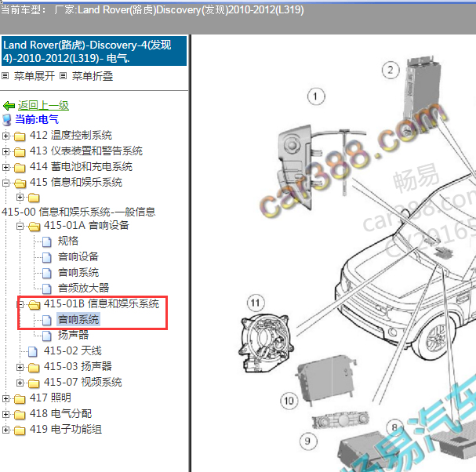The image size is (476, 472).
Task: Click callout number 11 in the diagram
Action: [256, 303]
